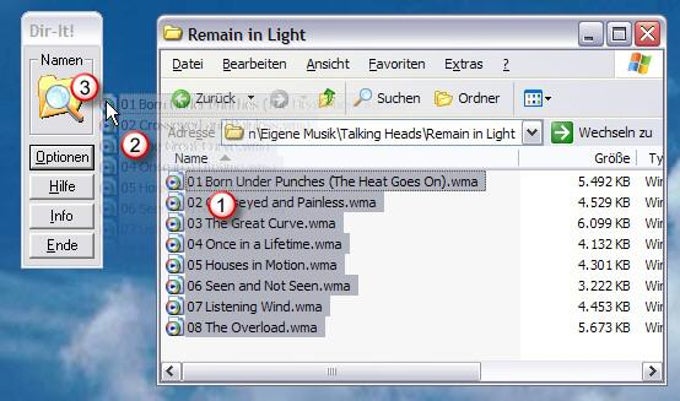Open the Datei menu
680x401 pixels.
point(187,64)
